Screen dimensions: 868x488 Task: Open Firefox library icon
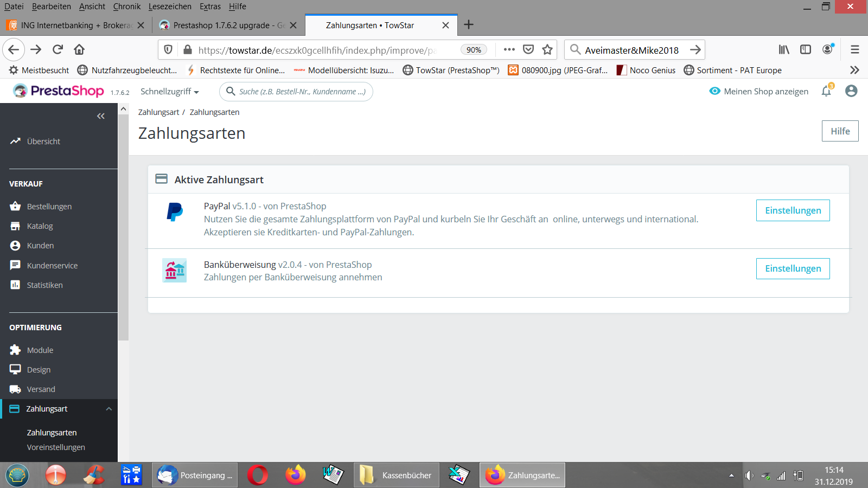pyautogui.click(x=784, y=49)
